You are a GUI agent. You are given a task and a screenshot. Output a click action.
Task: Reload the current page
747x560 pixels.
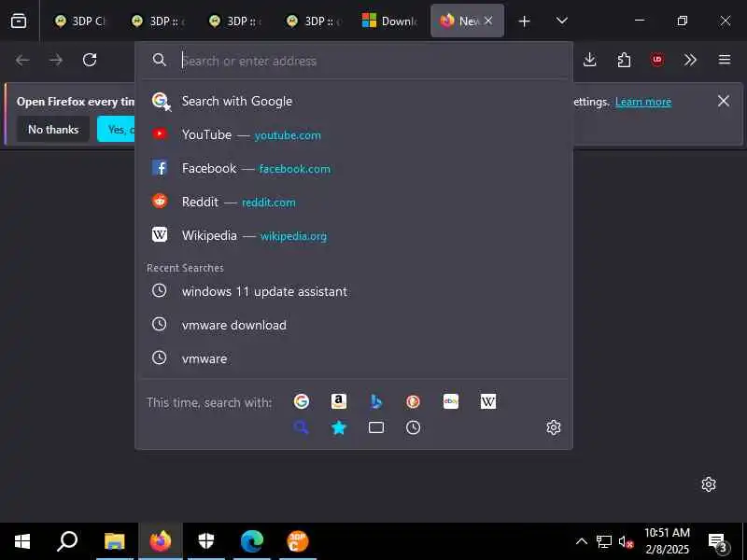coord(90,60)
